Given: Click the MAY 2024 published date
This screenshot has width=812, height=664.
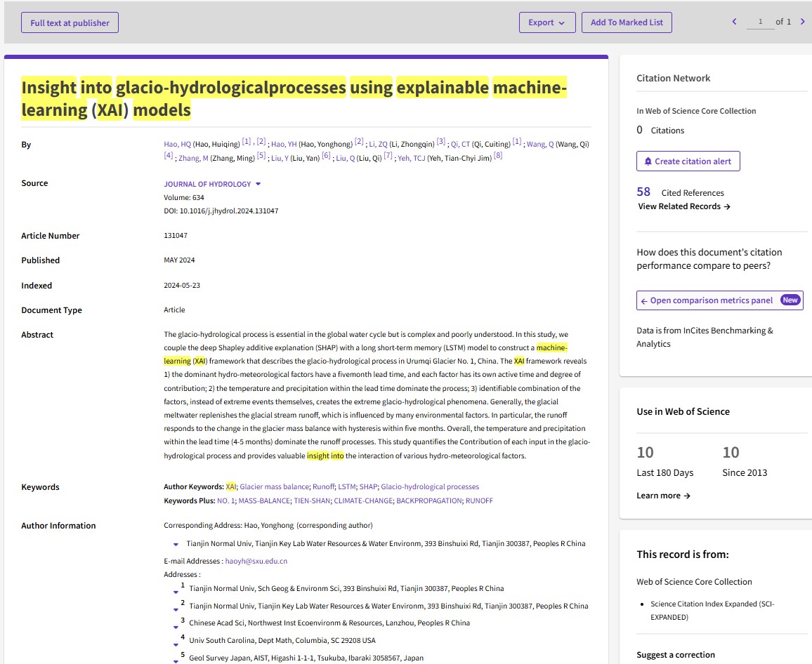Looking at the screenshot, I should tap(179, 260).
